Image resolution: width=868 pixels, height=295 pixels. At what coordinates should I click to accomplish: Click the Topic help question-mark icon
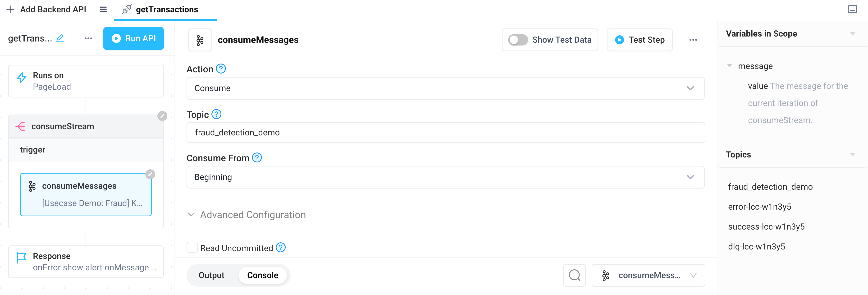pyautogui.click(x=216, y=114)
